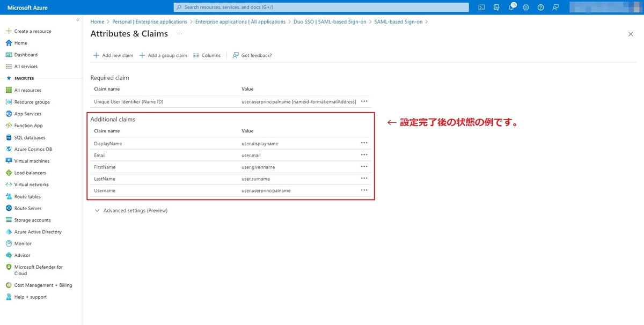Click the Route Server icon

click(x=9, y=208)
